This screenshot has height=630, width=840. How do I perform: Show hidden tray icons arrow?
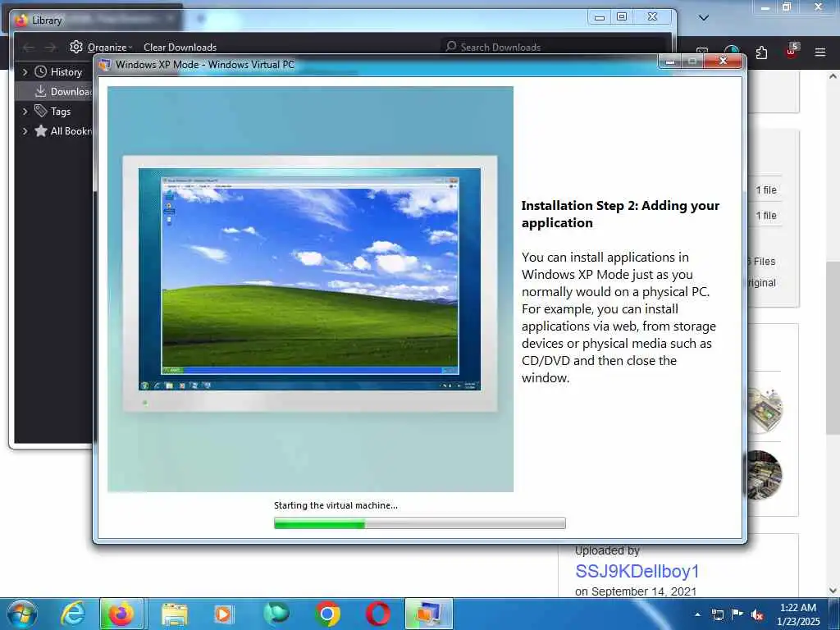click(697, 614)
